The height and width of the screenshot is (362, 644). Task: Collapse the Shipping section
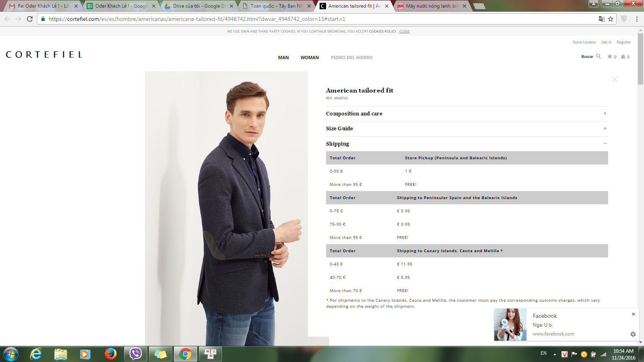[605, 144]
